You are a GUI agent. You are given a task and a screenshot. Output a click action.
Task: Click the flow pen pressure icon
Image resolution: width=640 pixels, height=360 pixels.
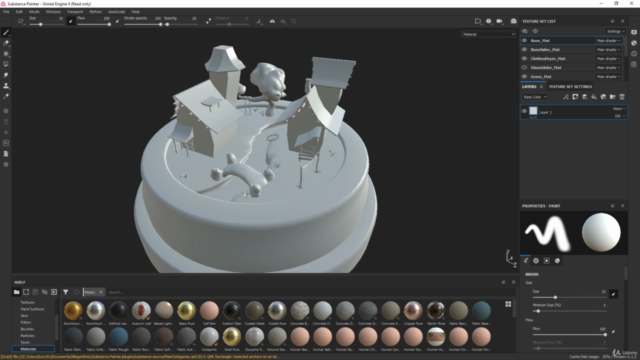coord(117,21)
